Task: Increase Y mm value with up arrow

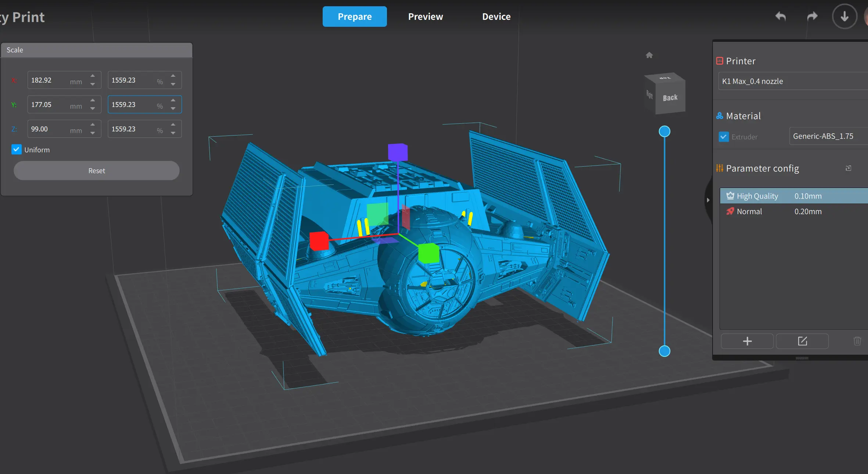Action: 93,100
